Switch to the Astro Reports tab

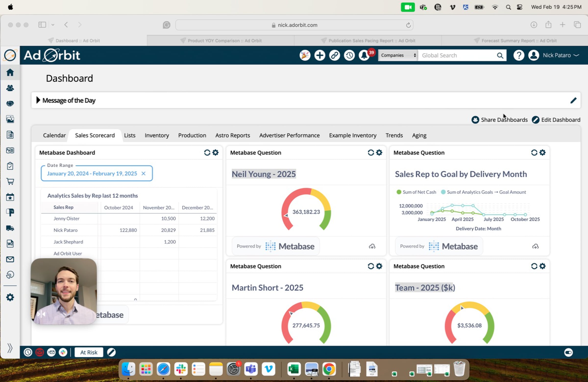click(x=233, y=136)
